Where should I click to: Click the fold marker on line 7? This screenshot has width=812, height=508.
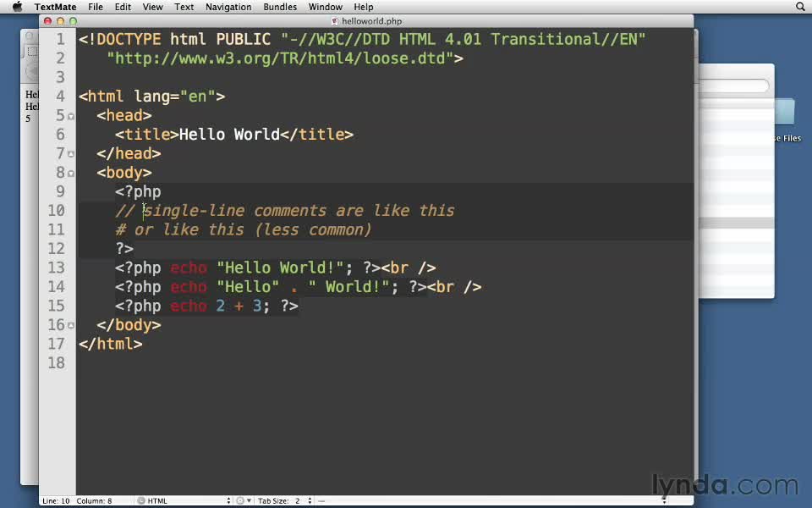pos(71,154)
